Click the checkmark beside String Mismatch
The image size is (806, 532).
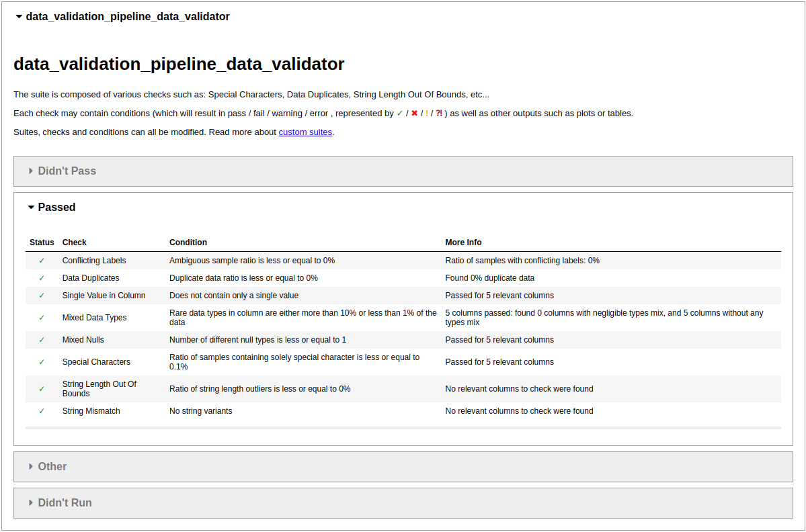click(42, 411)
